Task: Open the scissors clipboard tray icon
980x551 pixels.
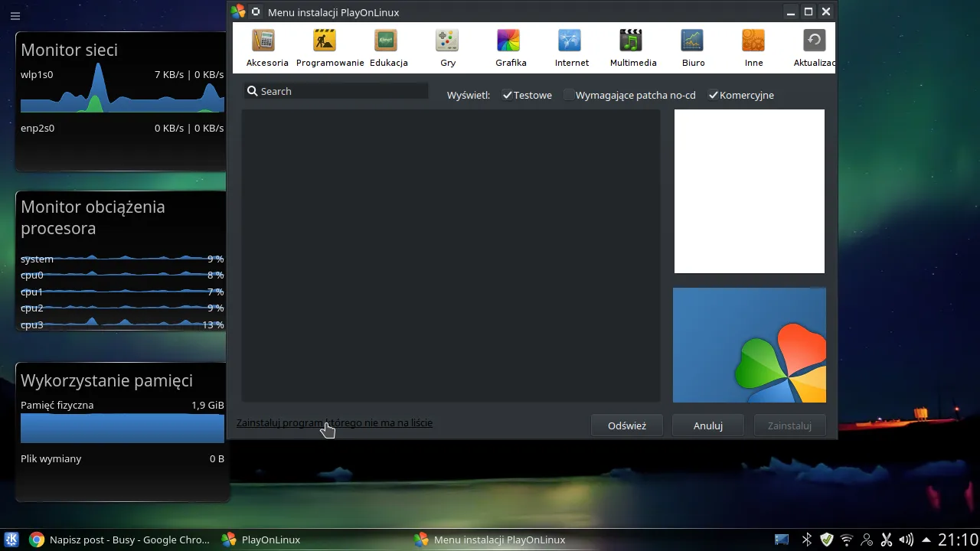Action: (x=887, y=540)
